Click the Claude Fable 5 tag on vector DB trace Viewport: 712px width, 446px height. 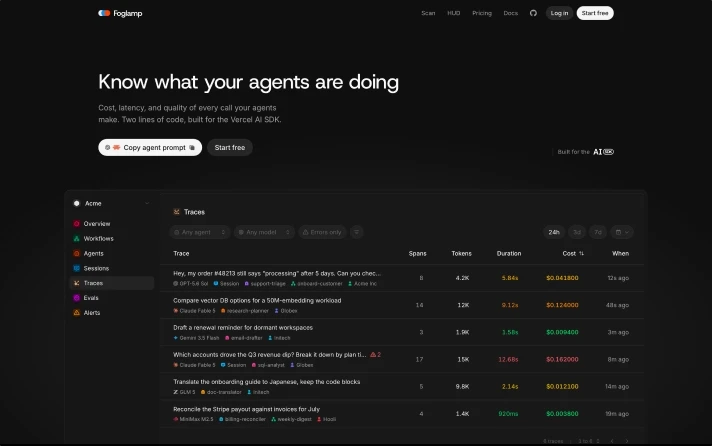tap(194, 311)
